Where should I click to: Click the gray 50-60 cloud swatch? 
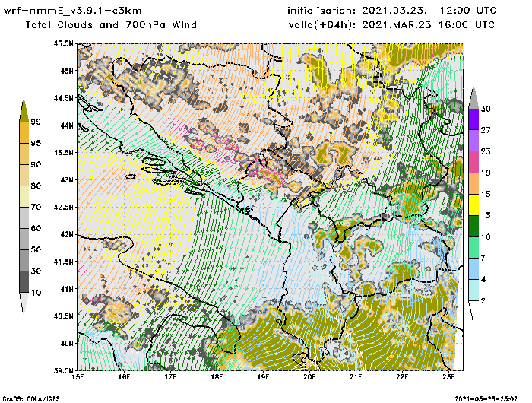coord(24,240)
